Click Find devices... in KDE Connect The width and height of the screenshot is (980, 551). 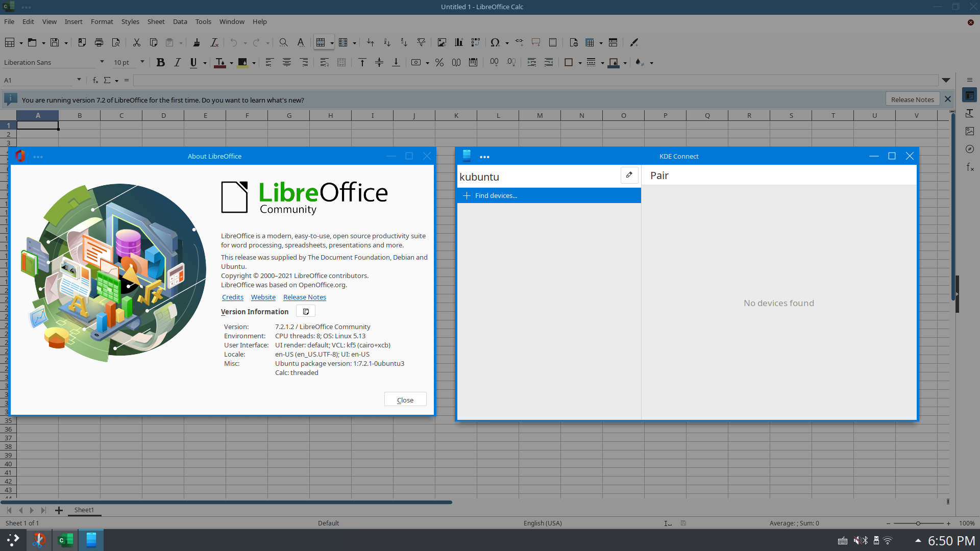coord(549,195)
